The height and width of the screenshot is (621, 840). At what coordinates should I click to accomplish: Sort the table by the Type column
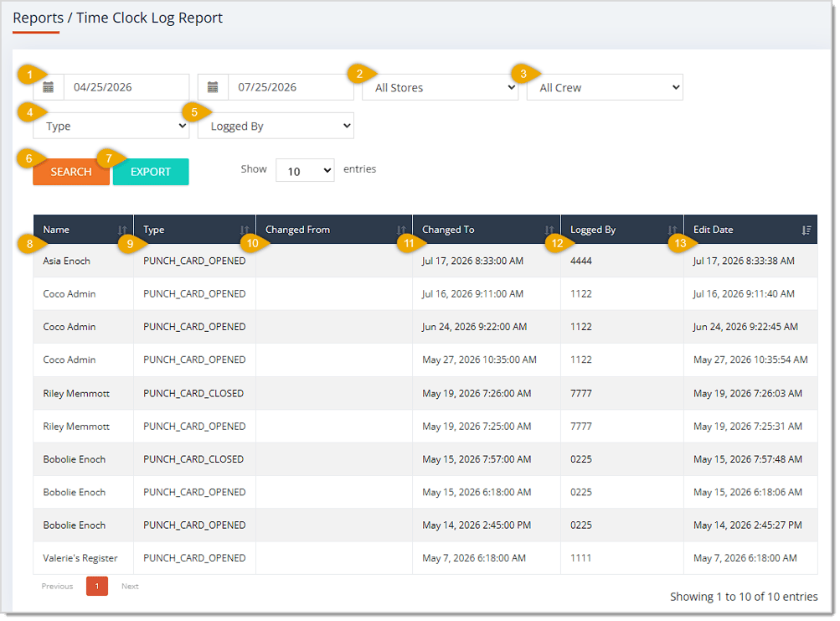(x=194, y=230)
